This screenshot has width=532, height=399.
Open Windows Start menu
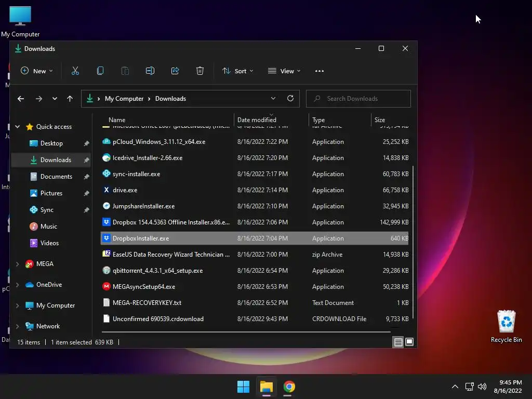243,387
